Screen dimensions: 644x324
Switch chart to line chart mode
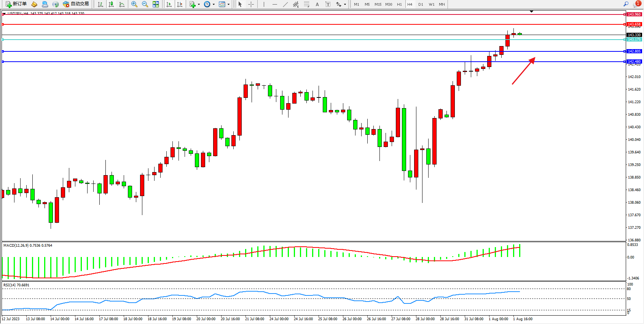(x=122, y=5)
